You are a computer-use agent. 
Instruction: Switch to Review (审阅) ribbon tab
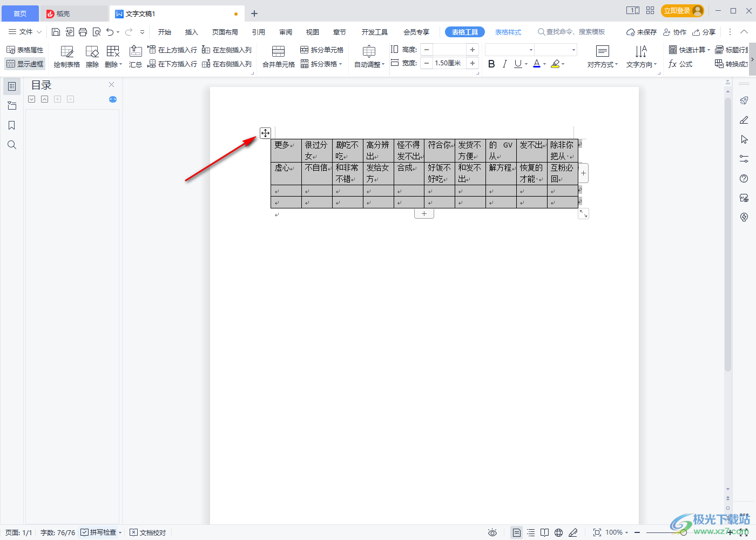coord(286,32)
